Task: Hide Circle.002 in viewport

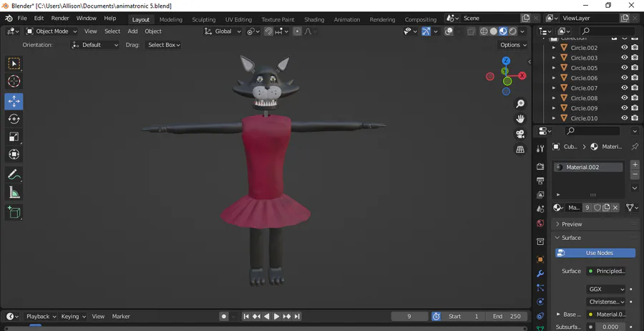Action: 624,47
